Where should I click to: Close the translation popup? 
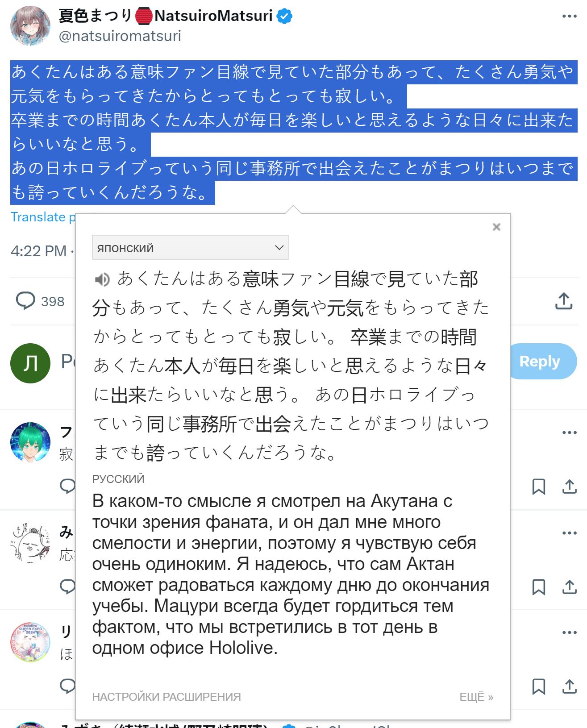click(496, 227)
